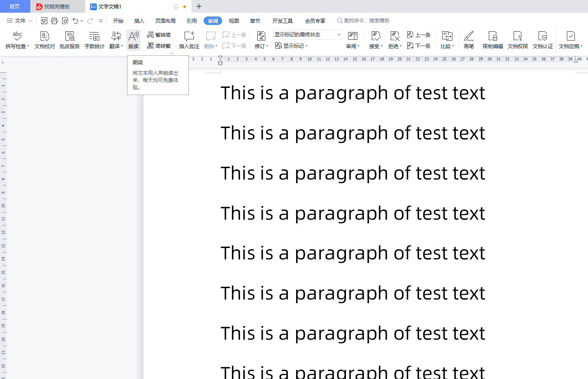Open 限制编辑 restrict editing

493,40
